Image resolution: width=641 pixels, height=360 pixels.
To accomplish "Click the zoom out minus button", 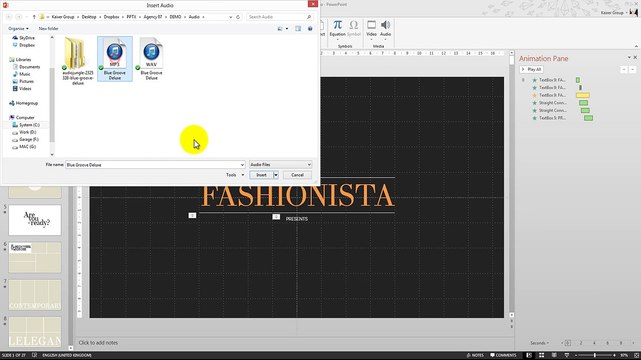I will point(576,355).
